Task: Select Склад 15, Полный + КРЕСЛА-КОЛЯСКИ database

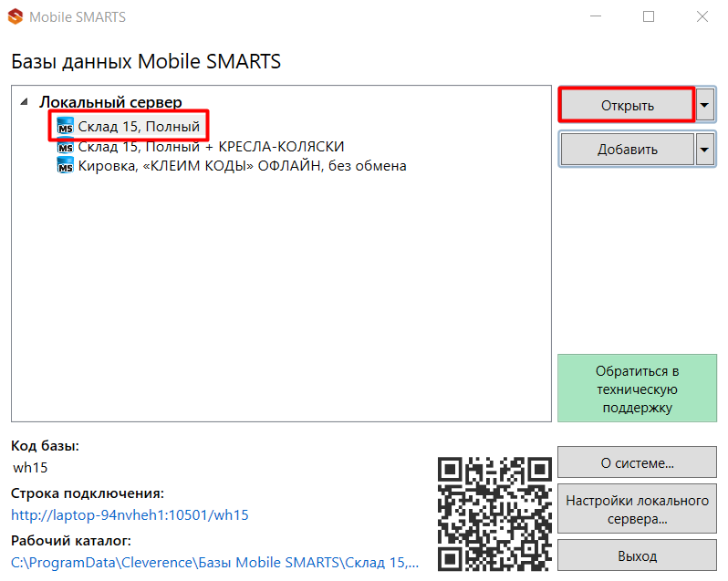Action: pos(212,146)
